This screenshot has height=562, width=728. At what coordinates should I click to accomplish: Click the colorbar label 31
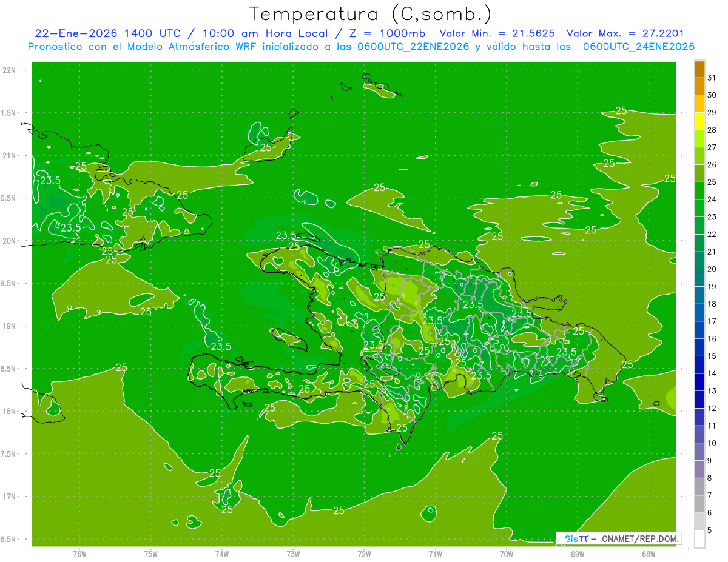tap(712, 78)
